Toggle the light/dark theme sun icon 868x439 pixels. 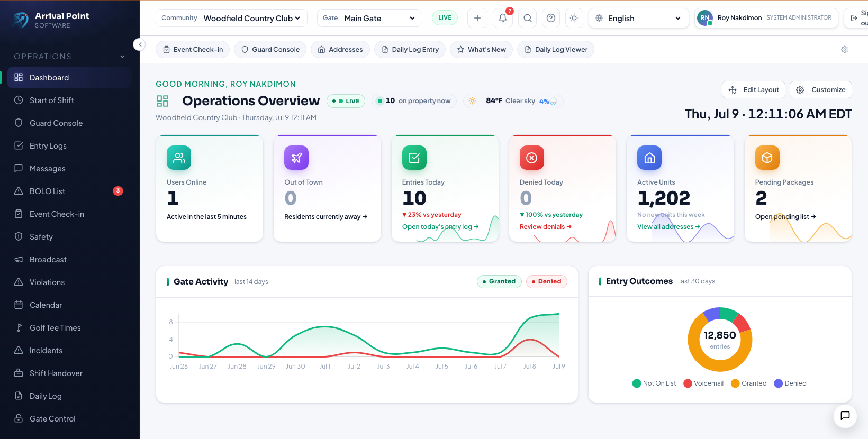coord(574,18)
